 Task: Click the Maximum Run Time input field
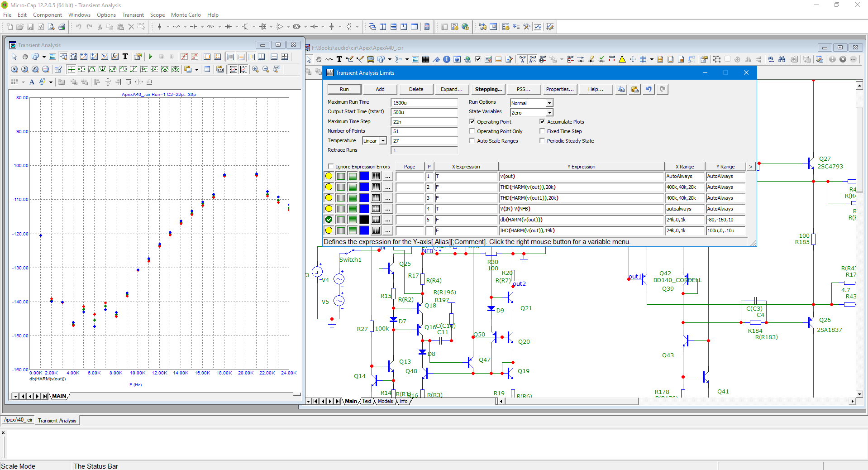(x=424, y=103)
